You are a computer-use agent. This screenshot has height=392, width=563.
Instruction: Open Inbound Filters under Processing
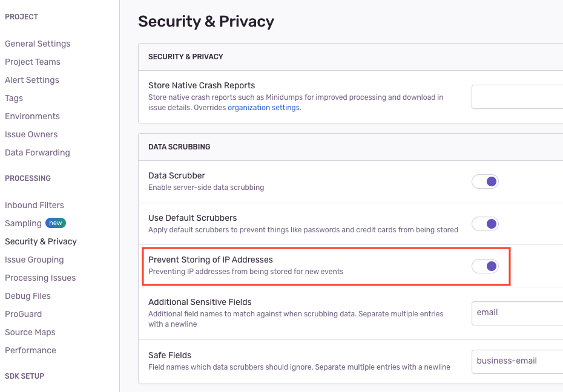35,205
